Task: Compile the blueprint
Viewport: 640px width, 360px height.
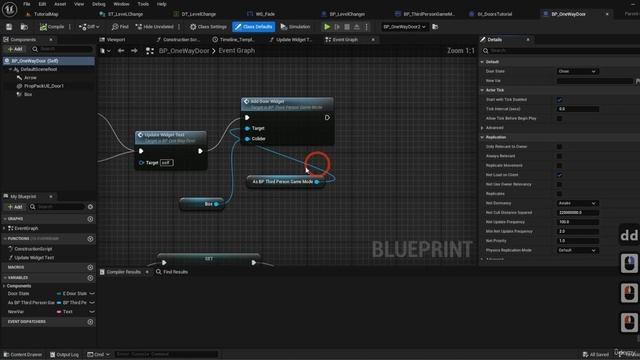Action: click(52, 27)
